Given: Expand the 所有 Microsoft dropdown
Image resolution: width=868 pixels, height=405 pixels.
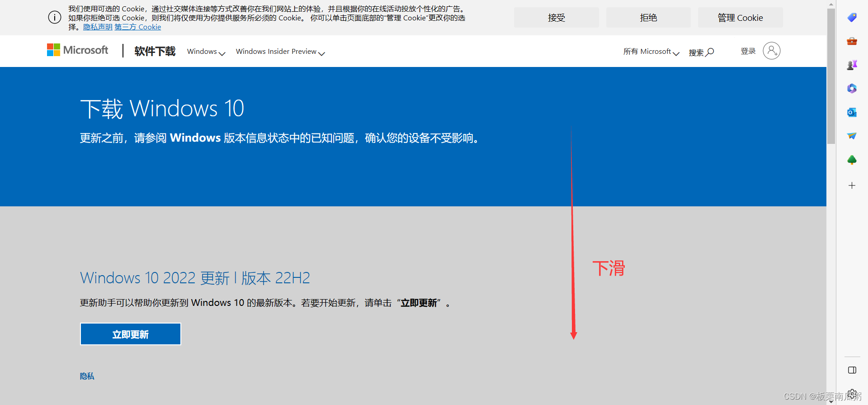Looking at the screenshot, I should tap(651, 52).
